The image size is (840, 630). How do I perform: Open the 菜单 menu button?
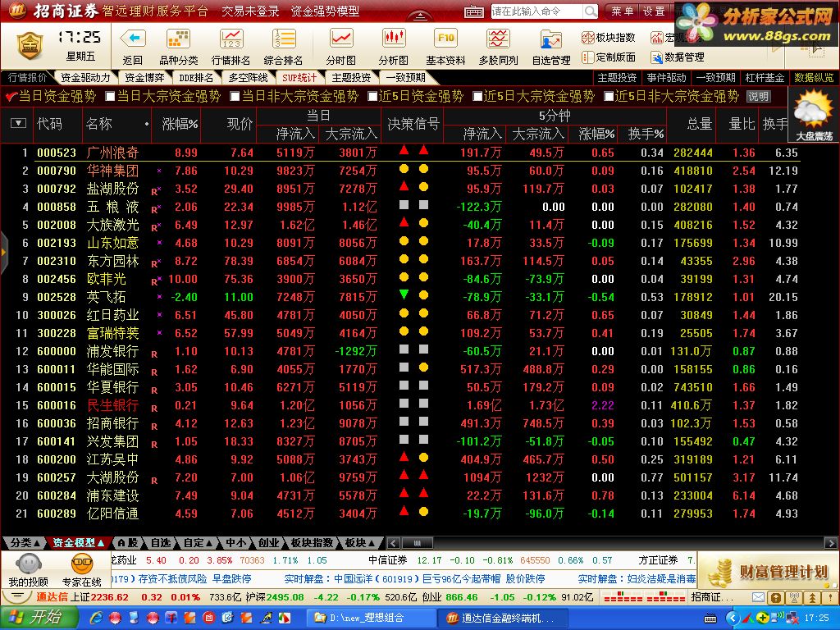click(x=622, y=11)
